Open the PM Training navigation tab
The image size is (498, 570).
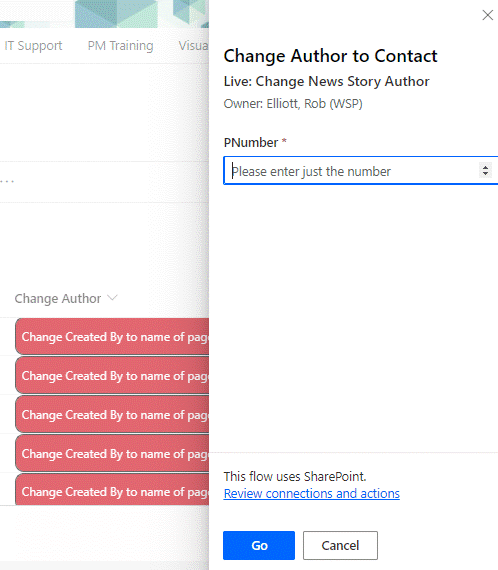pos(120,46)
